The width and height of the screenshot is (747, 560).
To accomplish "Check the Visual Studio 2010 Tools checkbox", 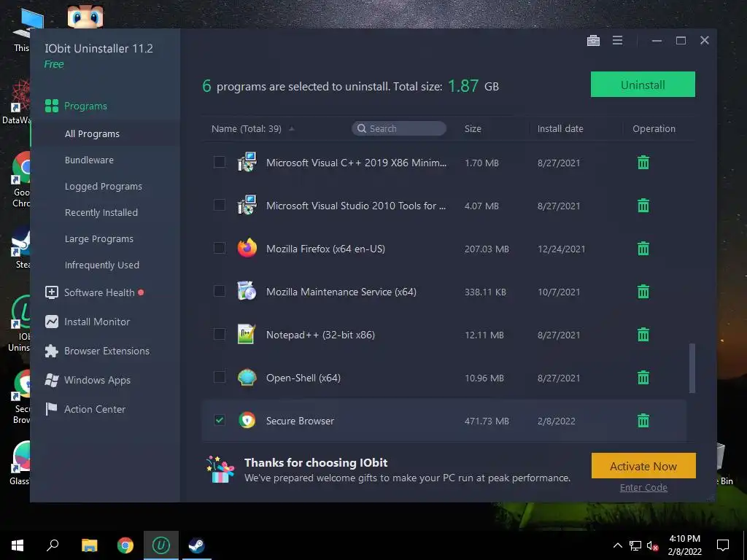I will click(x=219, y=205).
